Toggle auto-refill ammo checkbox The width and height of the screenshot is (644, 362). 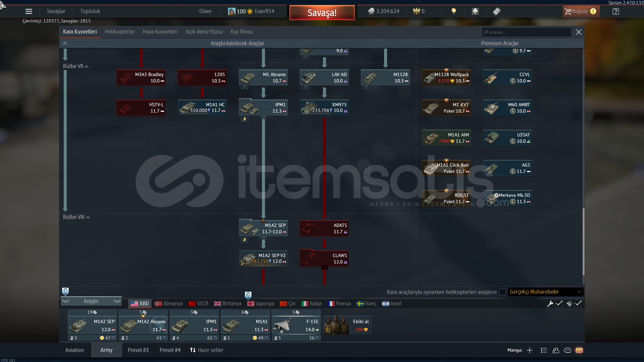tap(578, 304)
